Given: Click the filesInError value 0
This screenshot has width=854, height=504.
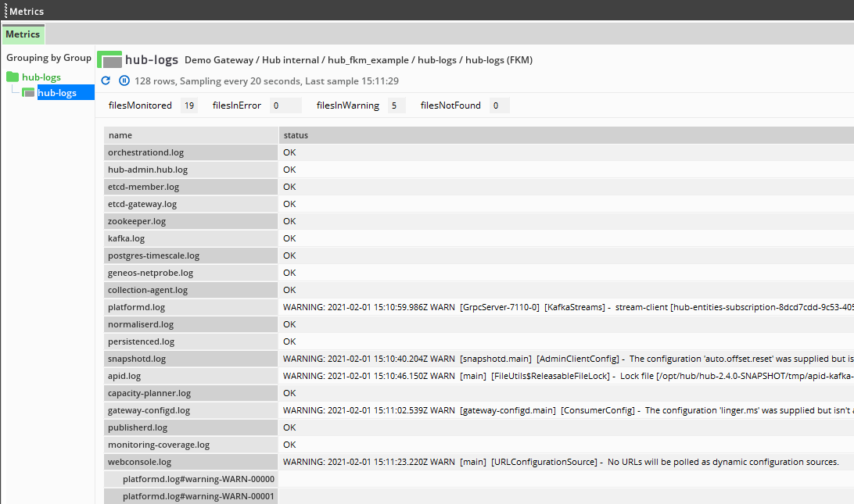Looking at the screenshot, I should (x=285, y=105).
